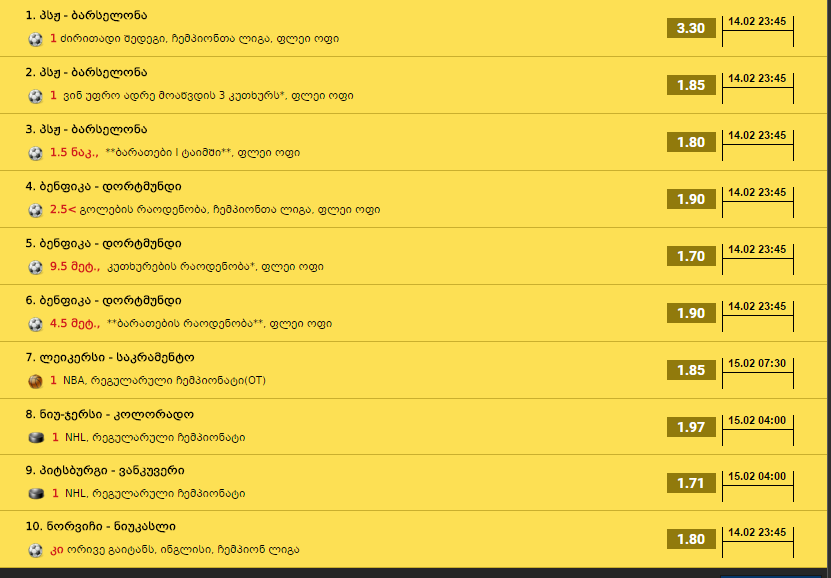Open match title number 4
Screen dimensions: 831x578
point(103,186)
